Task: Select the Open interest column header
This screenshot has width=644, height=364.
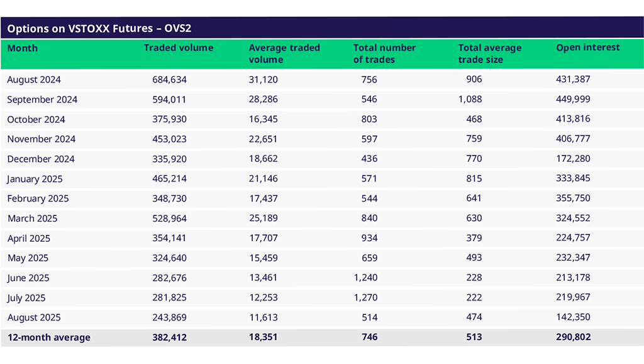Action: click(588, 48)
